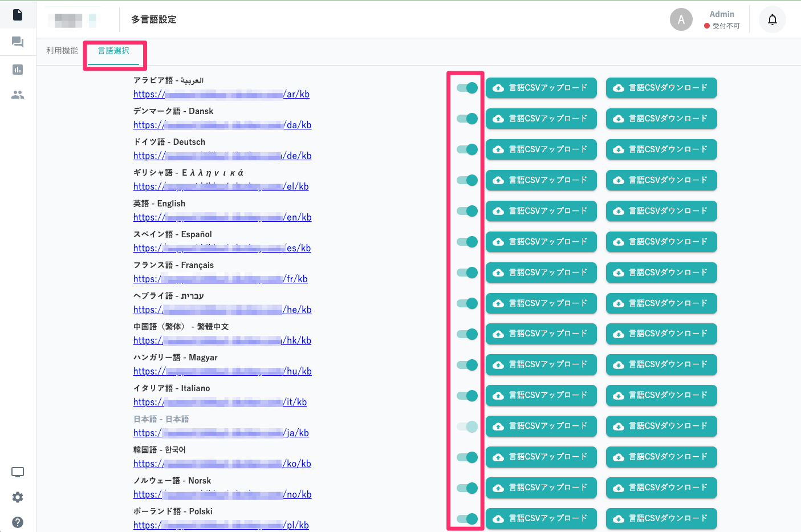Download language CSV for Polski
Image resolution: width=801 pixels, height=532 pixels.
pyautogui.click(x=661, y=519)
